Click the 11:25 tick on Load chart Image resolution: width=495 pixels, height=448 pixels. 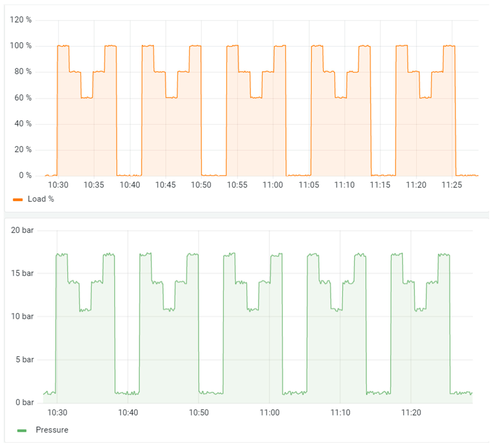(452, 185)
